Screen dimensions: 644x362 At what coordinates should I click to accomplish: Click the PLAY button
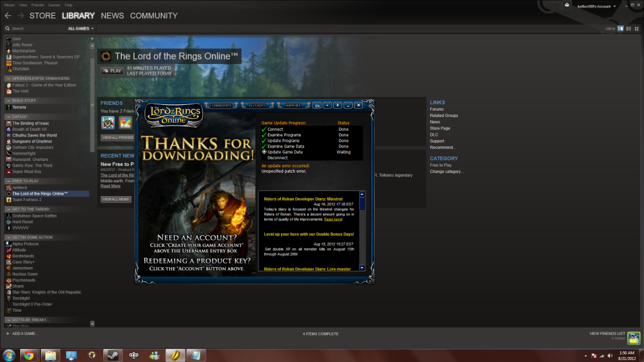(112, 70)
